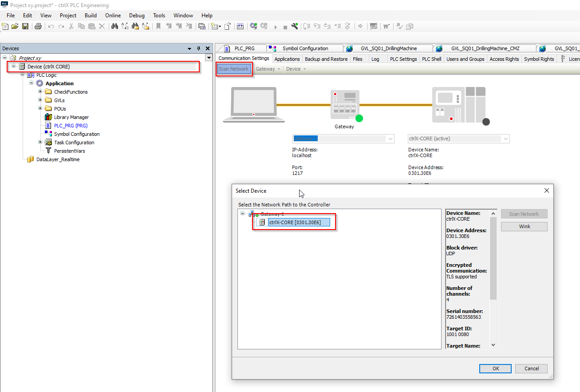This screenshot has width=580, height=392.
Task: Click the Print toolbar icon
Action: pyautogui.click(x=38, y=26)
